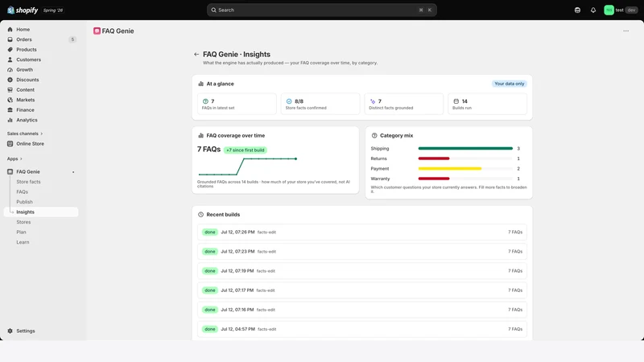Select Insights in FAQ Genie menu
This screenshot has width=644, height=362.
(41, 212)
